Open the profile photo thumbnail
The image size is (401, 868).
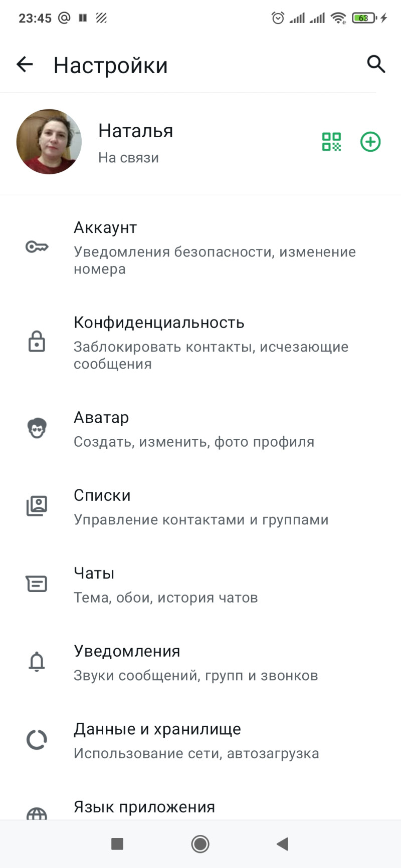pyautogui.click(x=49, y=142)
